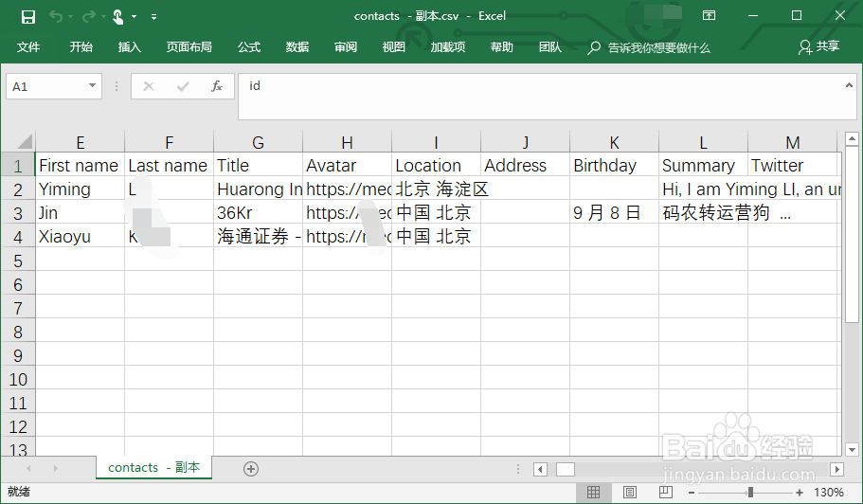Select cell containing 码农转运营狗
The width and height of the screenshot is (863, 504).
click(x=704, y=212)
